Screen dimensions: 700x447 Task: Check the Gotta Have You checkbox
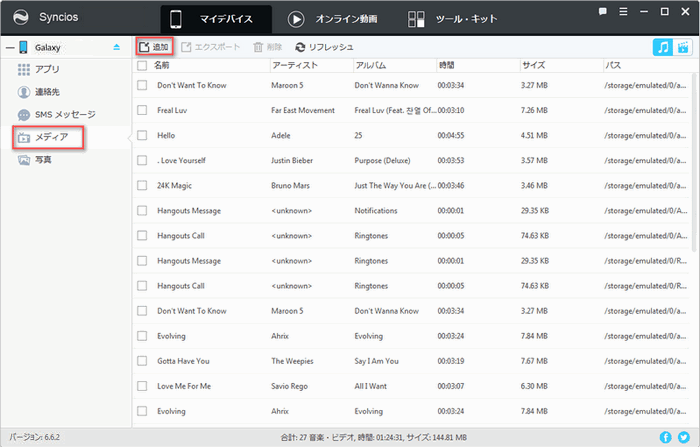coord(142,361)
